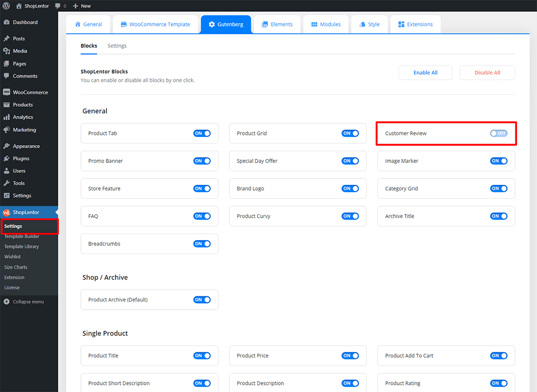Click the Tools wrench icon
Viewport: 537px width, 392px height.
[7, 183]
